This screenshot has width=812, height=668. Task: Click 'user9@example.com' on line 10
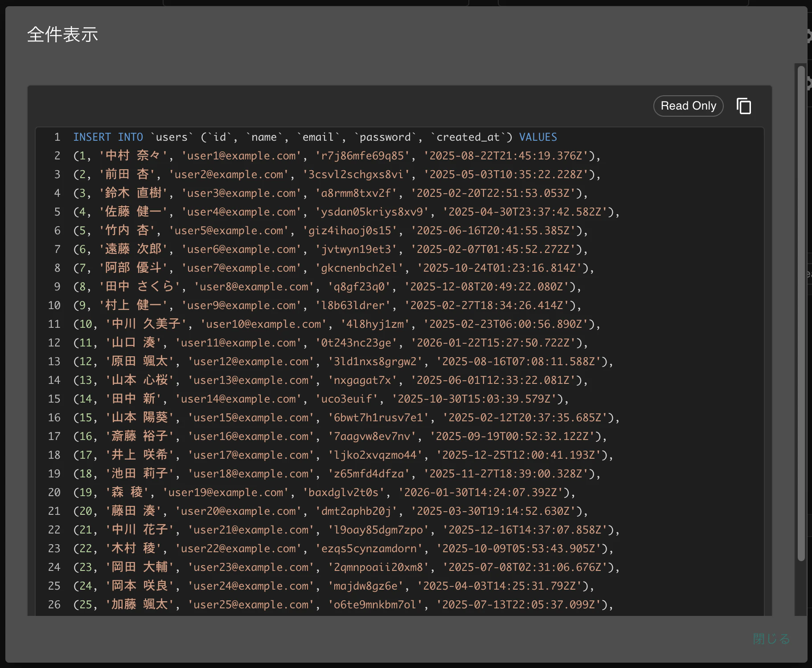(241, 305)
